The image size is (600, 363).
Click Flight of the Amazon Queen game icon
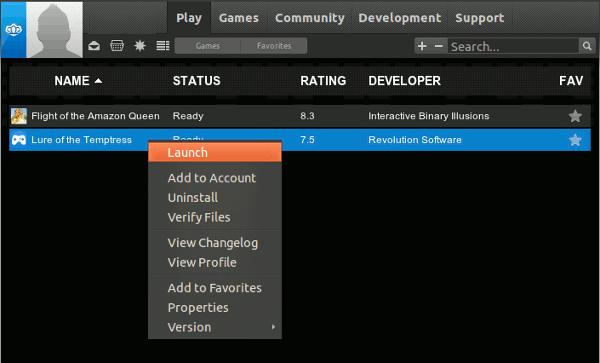(19, 116)
